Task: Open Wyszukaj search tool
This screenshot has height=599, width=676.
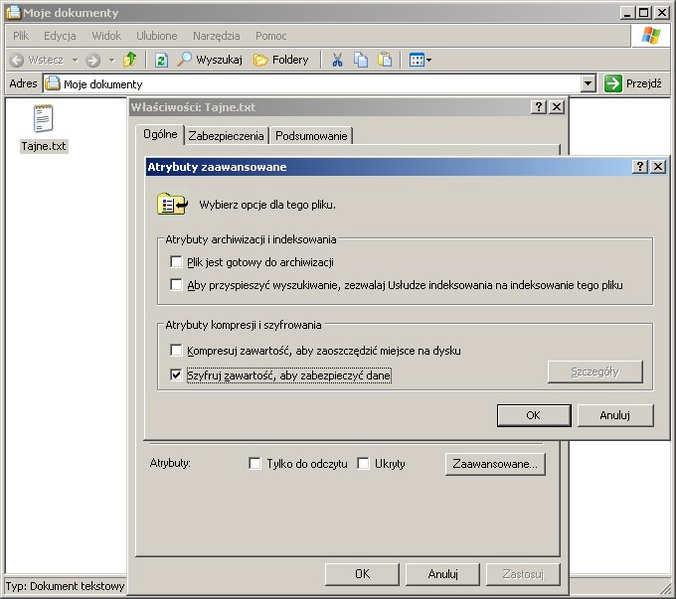Action: pyautogui.click(x=210, y=60)
